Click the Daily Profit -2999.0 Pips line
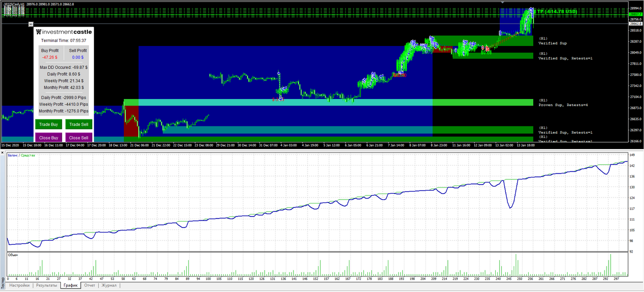This screenshot has height=292, width=644. click(x=63, y=97)
